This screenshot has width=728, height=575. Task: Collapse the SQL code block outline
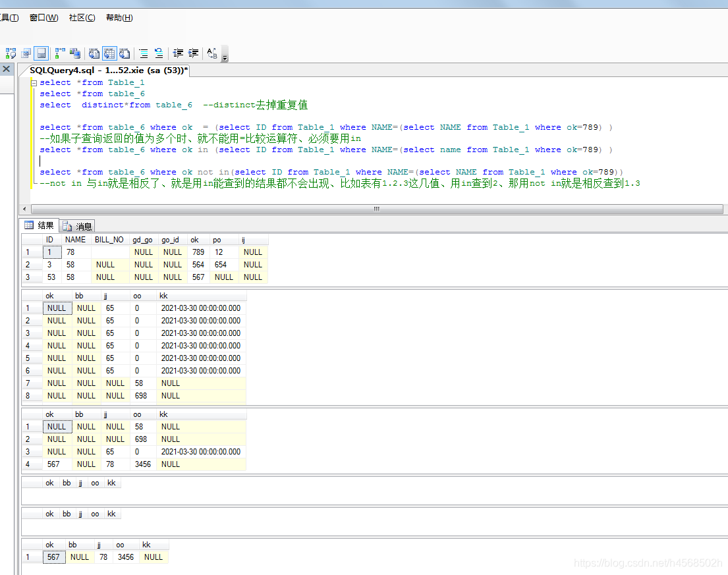pyautogui.click(x=34, y=83)
